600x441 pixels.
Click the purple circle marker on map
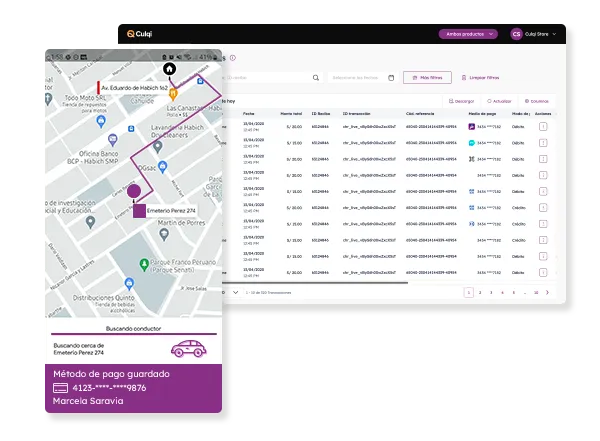point(134,190)
